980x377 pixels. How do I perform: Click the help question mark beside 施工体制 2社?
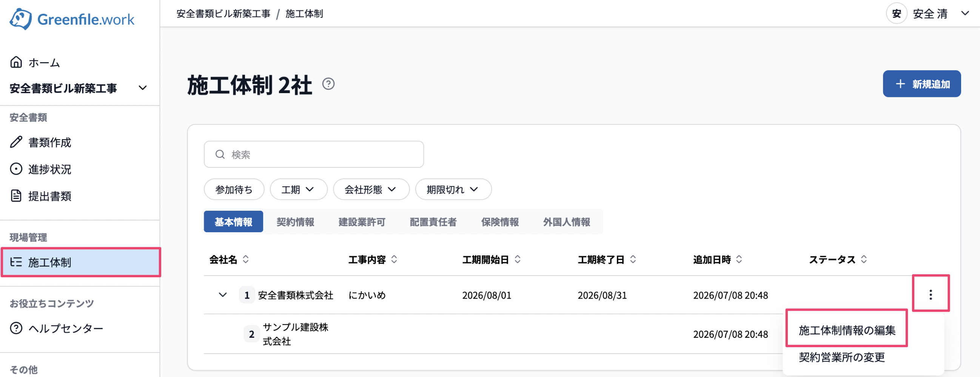point(328,84)
